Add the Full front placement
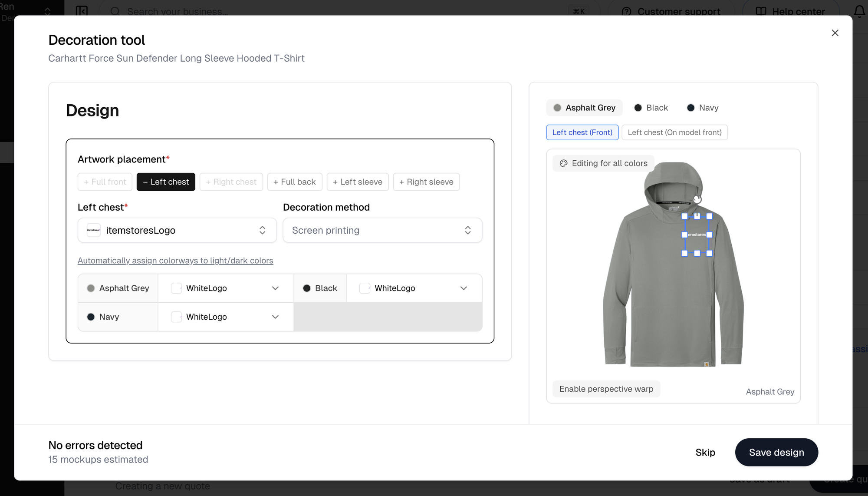 (x=105, y=182)
